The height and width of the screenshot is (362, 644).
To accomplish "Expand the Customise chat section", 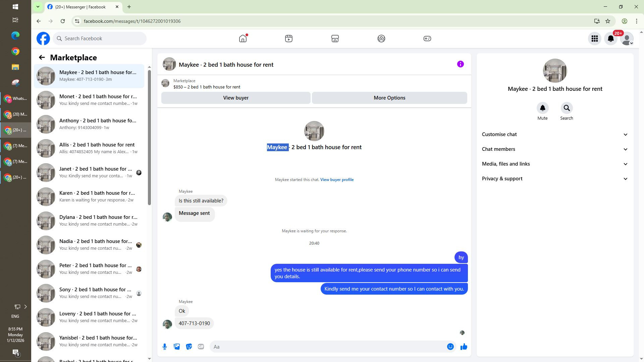I will (555, 134).
